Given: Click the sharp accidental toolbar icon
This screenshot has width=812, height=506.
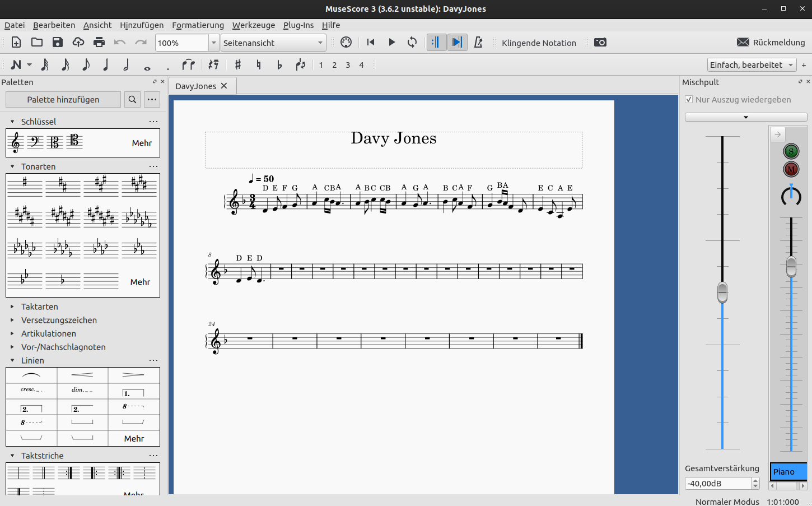Looking at the screenshot, I should (x=238, y=65).
